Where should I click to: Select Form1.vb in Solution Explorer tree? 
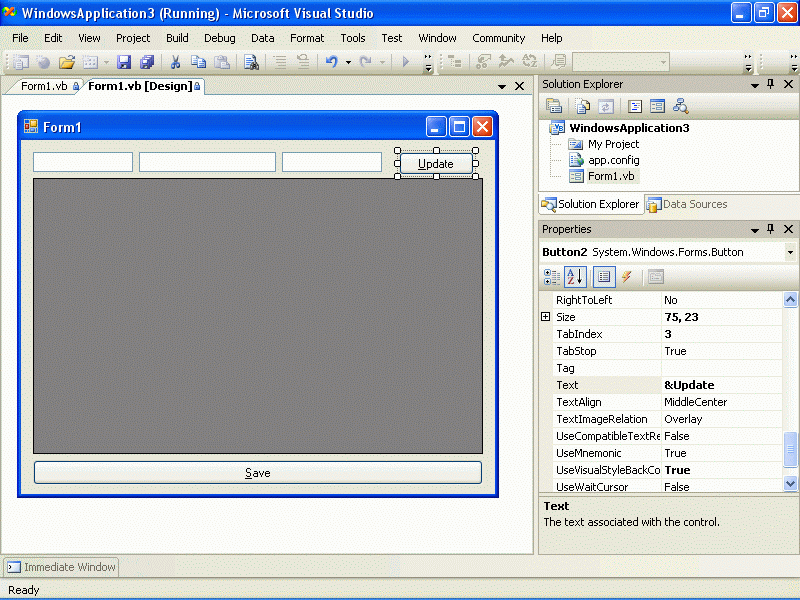(x=611, y=176)
